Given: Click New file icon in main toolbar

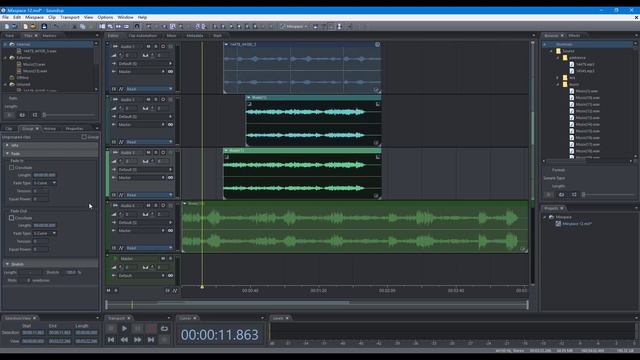Looking at the screenshot, I should coord(7,27).
